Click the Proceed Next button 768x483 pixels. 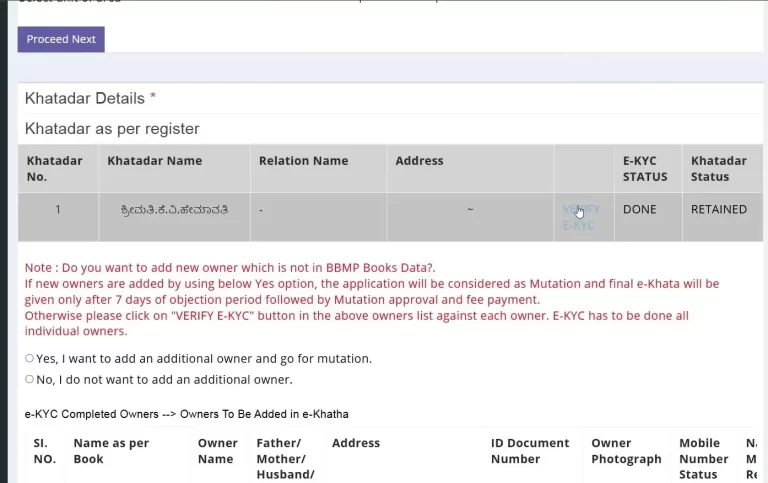click(61, 39)
